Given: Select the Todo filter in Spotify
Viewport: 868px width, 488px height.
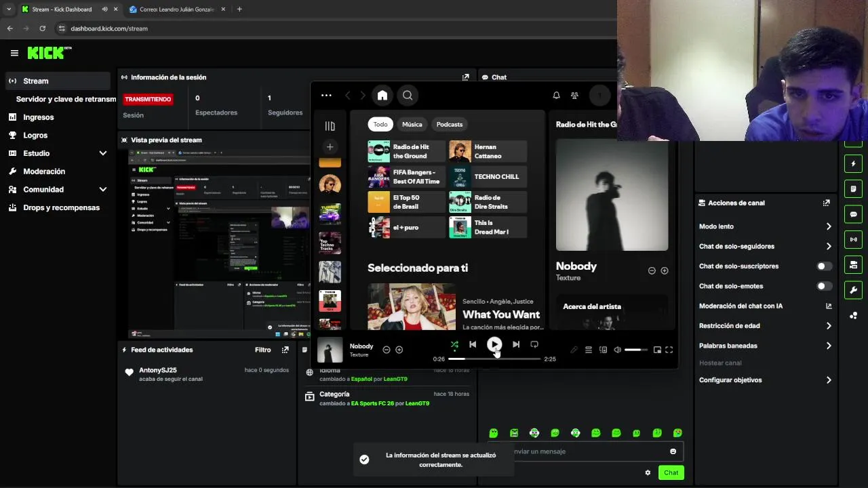Looking at the screenshot, I should coord(380,124).
